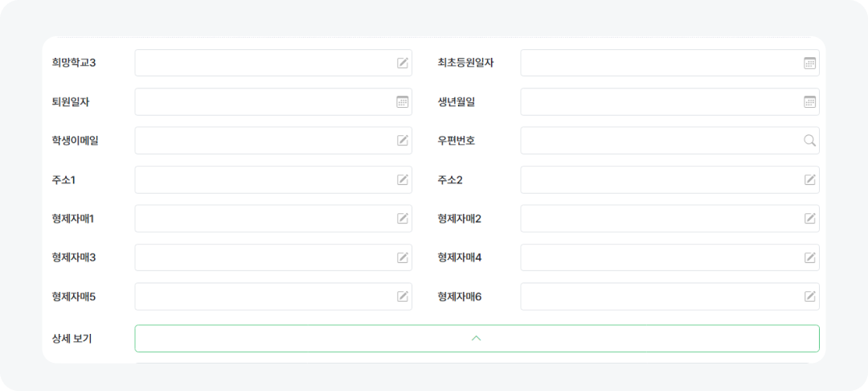Collapse the 상세 보기 section
Image resolution: width=868 pixels, height=391 pixels.
pos(476,339)
